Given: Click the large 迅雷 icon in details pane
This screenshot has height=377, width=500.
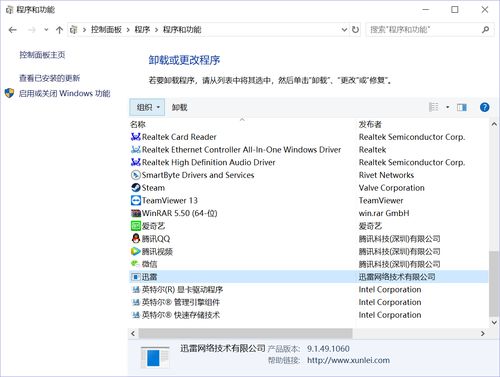Looking at the screenshot, I should (x=155, y=357).
